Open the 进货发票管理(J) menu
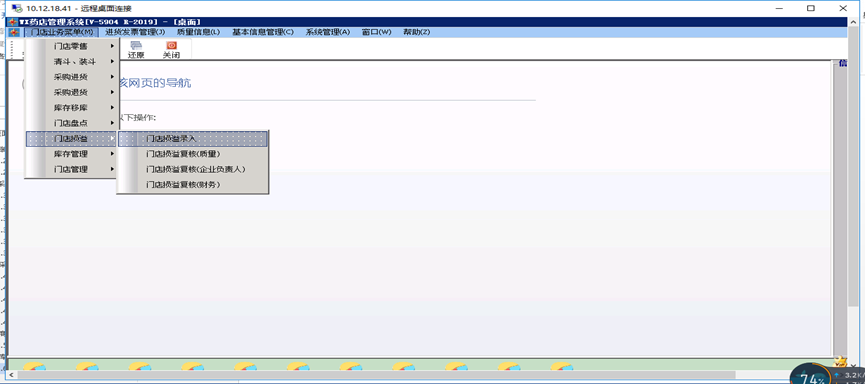The height and width of the screenshot is (384, 865). 135,32
